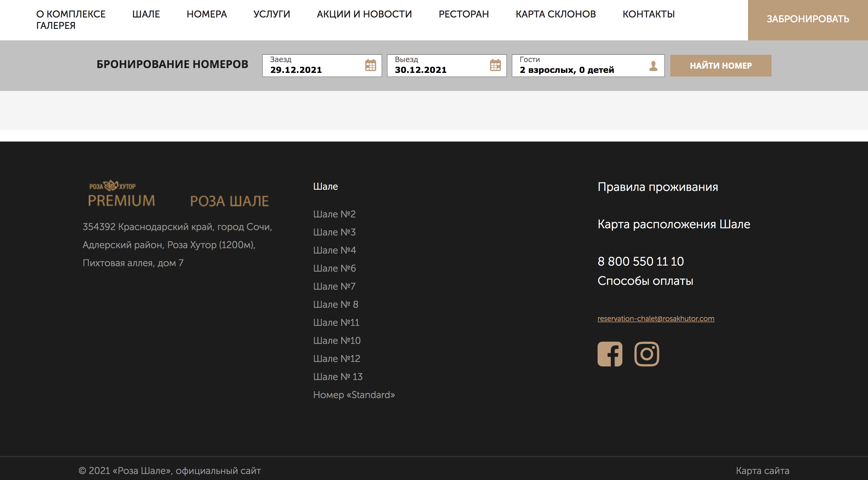The height and width of the screenshot is (480, 868).
Task: Click the Роза Шале footer logo
Action: point(229,201)
